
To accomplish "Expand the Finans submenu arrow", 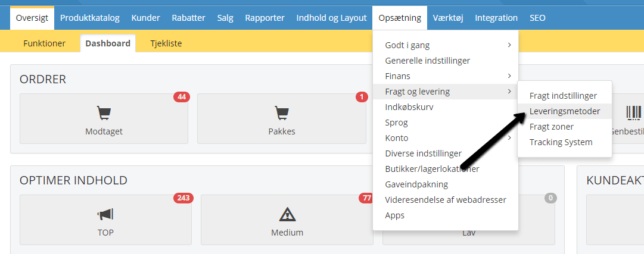I will [x=509, y=76].
